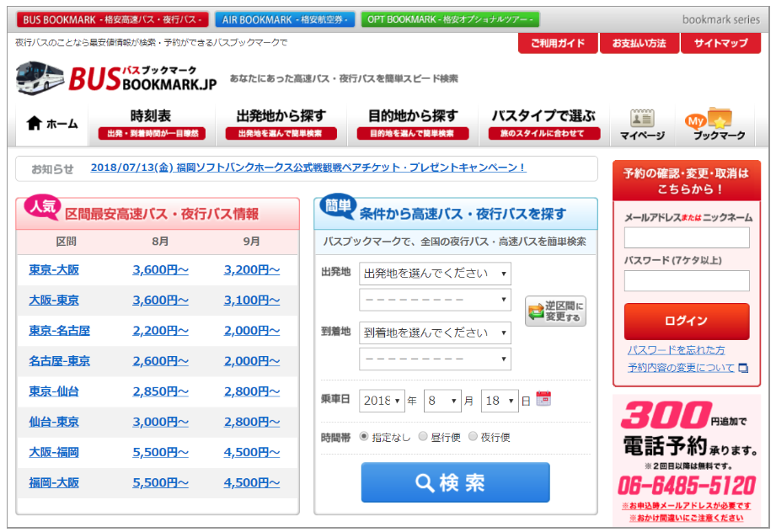Open 東京-名古屋 route link

pyautogui.click(x=59, y=331)
